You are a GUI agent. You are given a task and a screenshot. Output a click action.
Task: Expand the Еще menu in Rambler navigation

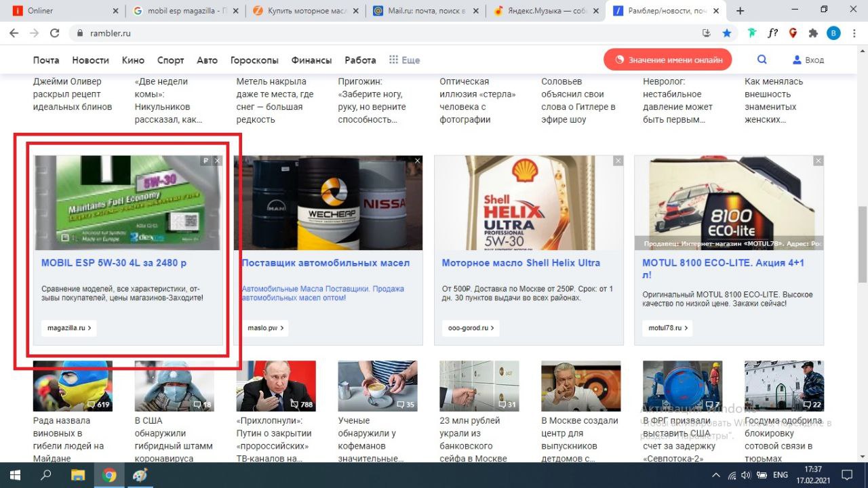tap(404, 60)
